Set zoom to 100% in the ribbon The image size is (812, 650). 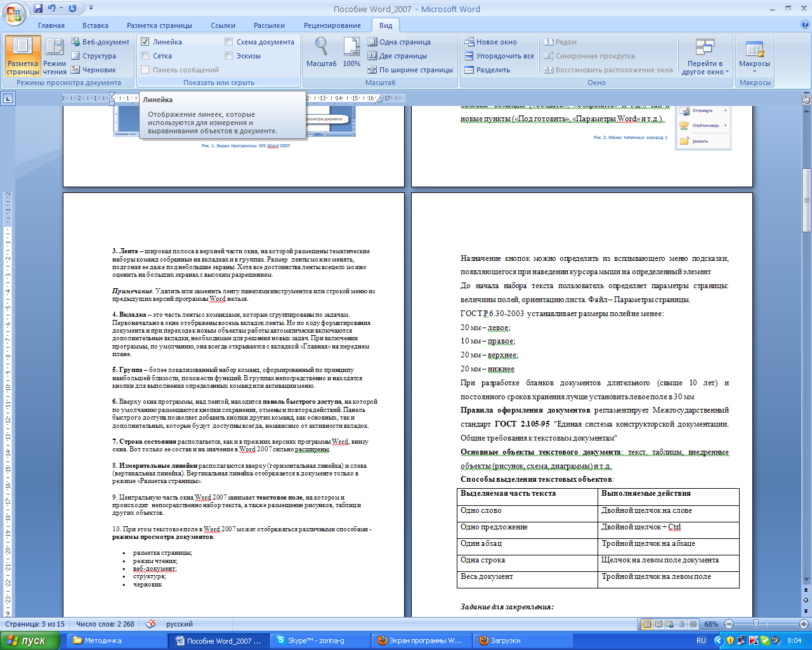(351, 52)
